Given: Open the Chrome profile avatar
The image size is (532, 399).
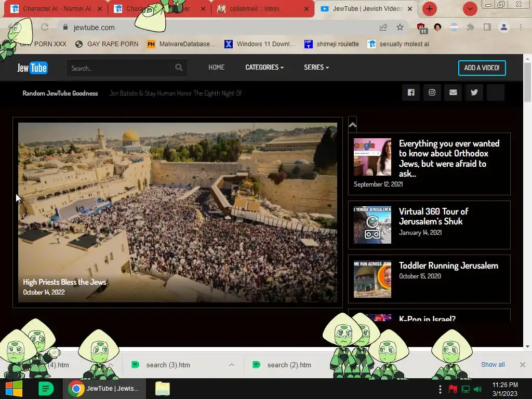Looking at the screenshot, I should point(504,27).
